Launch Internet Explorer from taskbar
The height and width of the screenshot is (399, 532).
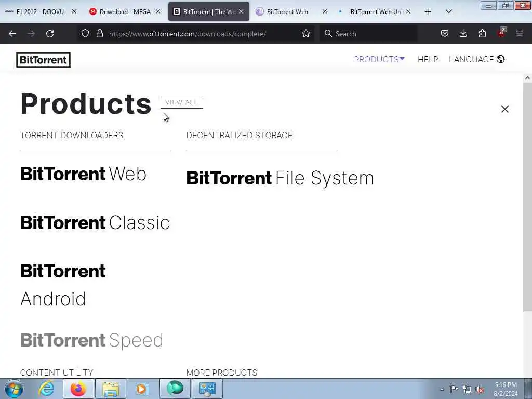[x=46, y=389]
